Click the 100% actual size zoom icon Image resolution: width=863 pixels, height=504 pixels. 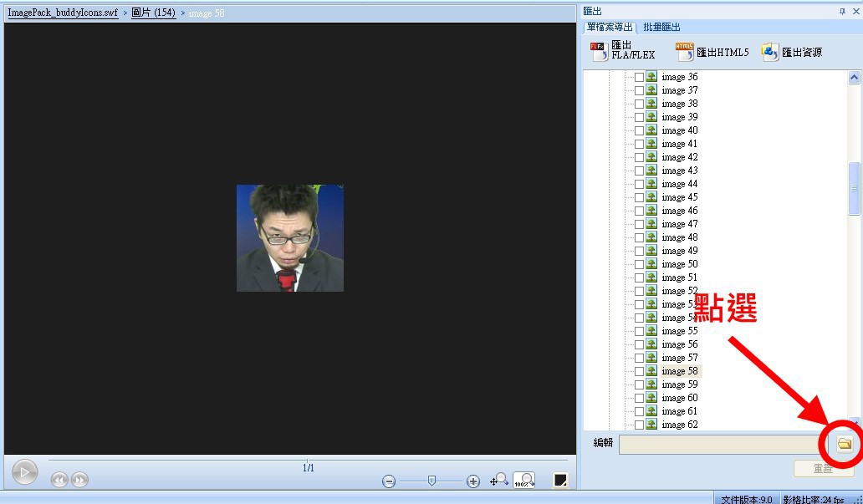tap(524, 480)
